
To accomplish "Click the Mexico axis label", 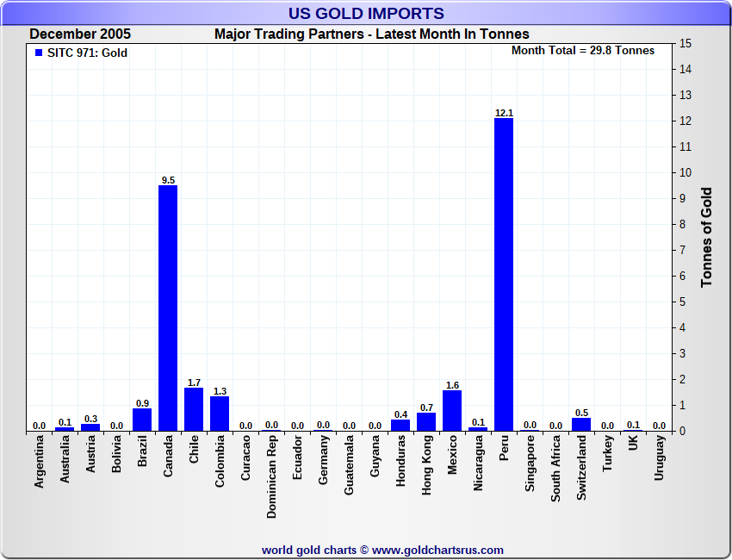I will coord(452,454).
